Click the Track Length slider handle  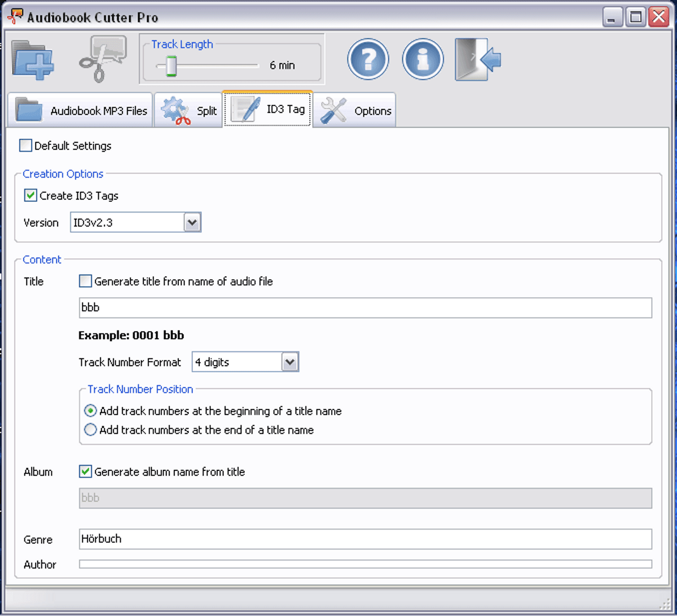coord(172,65)
